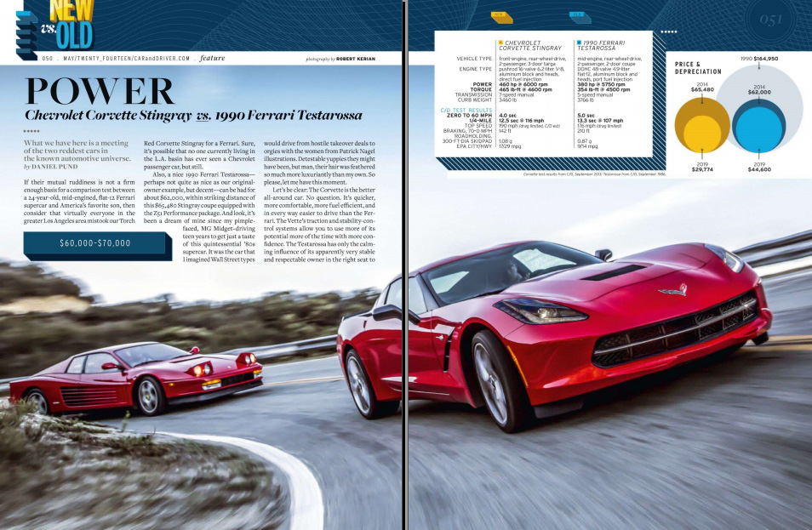Viewport: 812px width, 530px height.
Task: Click the curb weight value '3460 lb'
Action: [507, 100]
